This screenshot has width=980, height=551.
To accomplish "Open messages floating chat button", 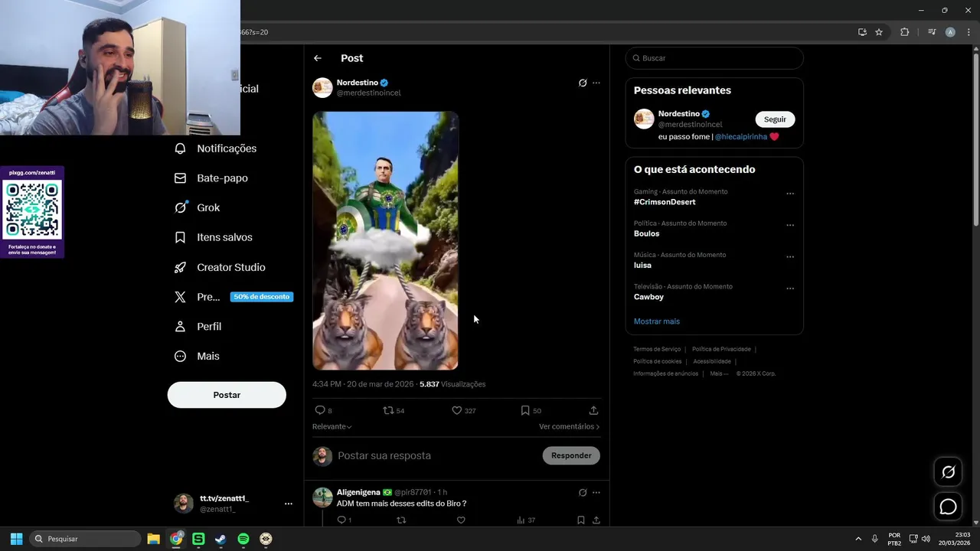I will tap(948, 507).
